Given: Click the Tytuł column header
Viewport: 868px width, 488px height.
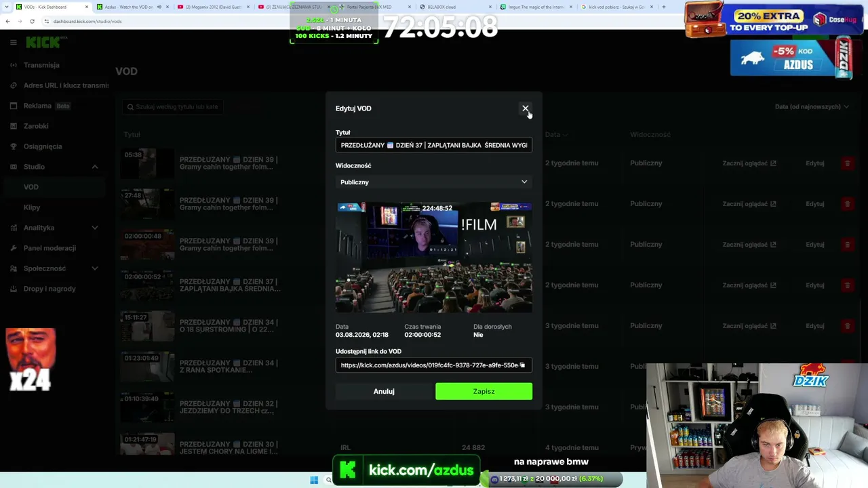Looking at the screenshot, I should pos(132,134).
